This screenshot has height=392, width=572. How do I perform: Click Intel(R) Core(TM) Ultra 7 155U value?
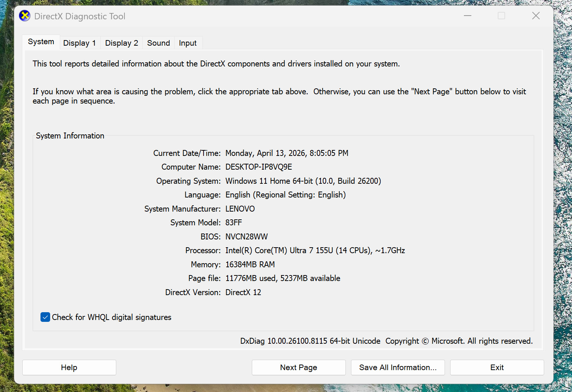coord(315,251)
